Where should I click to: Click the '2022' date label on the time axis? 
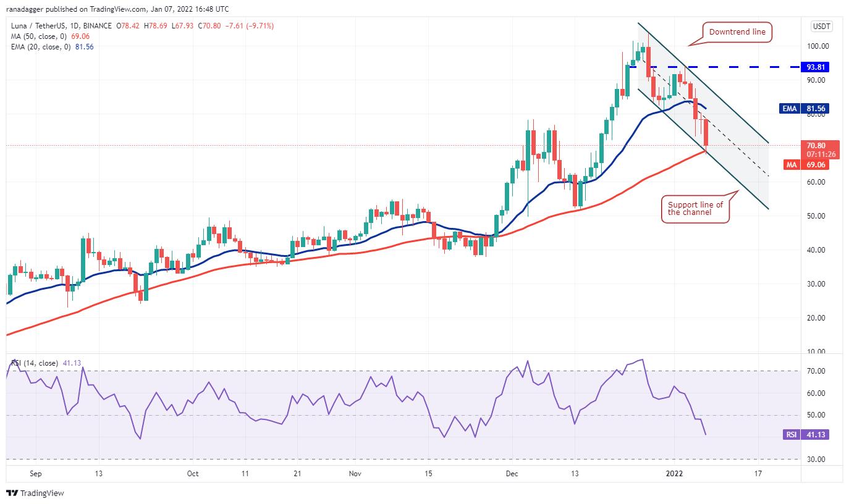[x=674, y=474]
